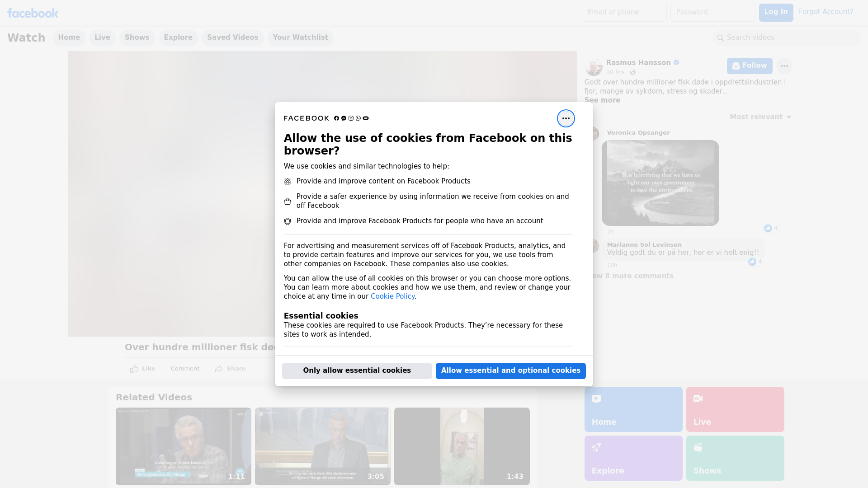Open the green Shows tile
Screen dimensions: 868x488
pos(735,458)
